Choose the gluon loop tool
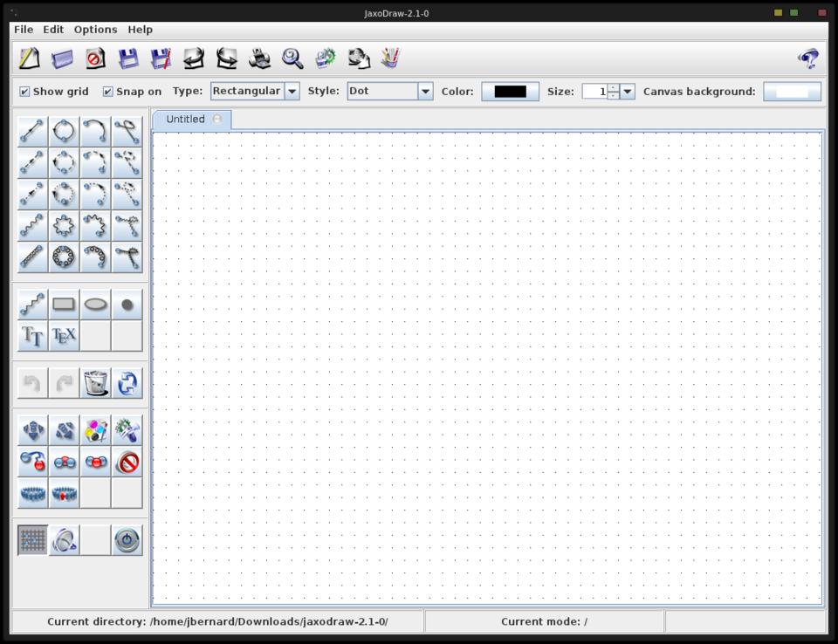 (x=64, y=257)
